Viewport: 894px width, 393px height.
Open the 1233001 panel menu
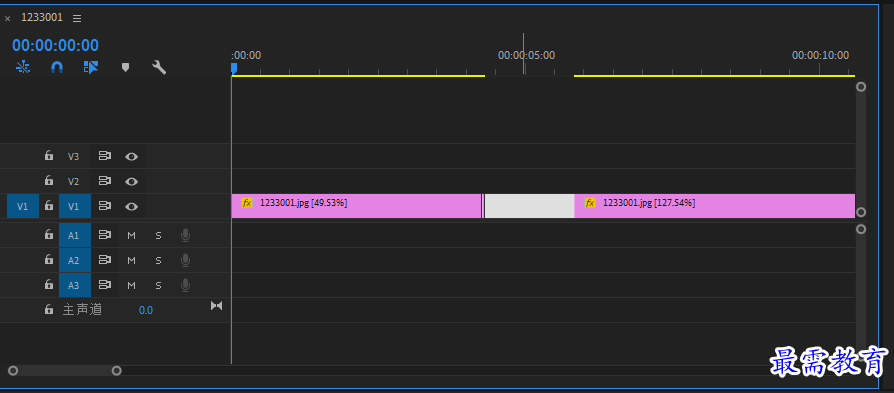pos(77,18)
